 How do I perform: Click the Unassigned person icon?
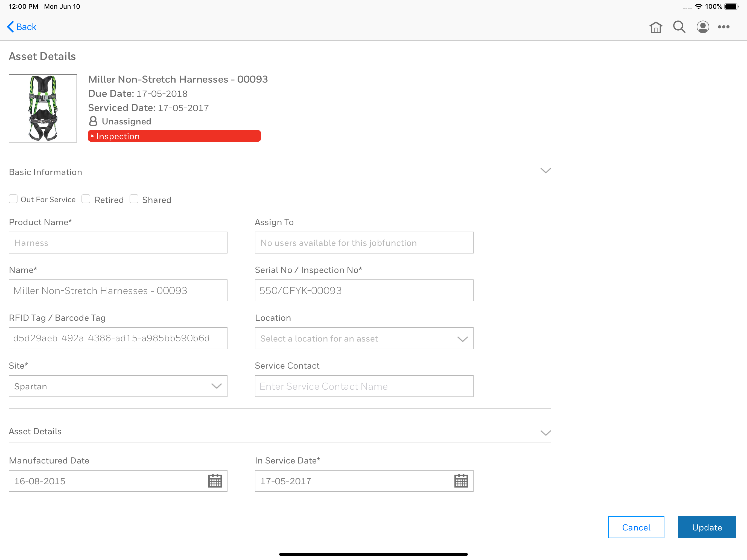pos(93,121)
